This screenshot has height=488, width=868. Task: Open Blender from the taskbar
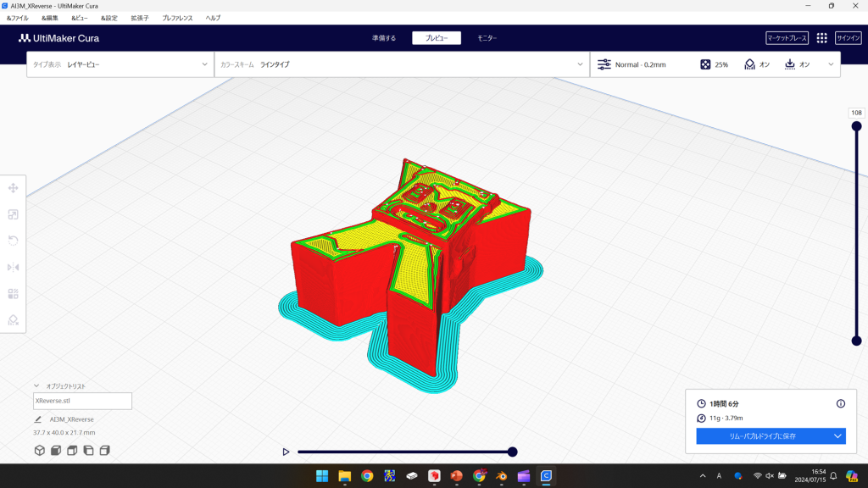coord(501,476)
